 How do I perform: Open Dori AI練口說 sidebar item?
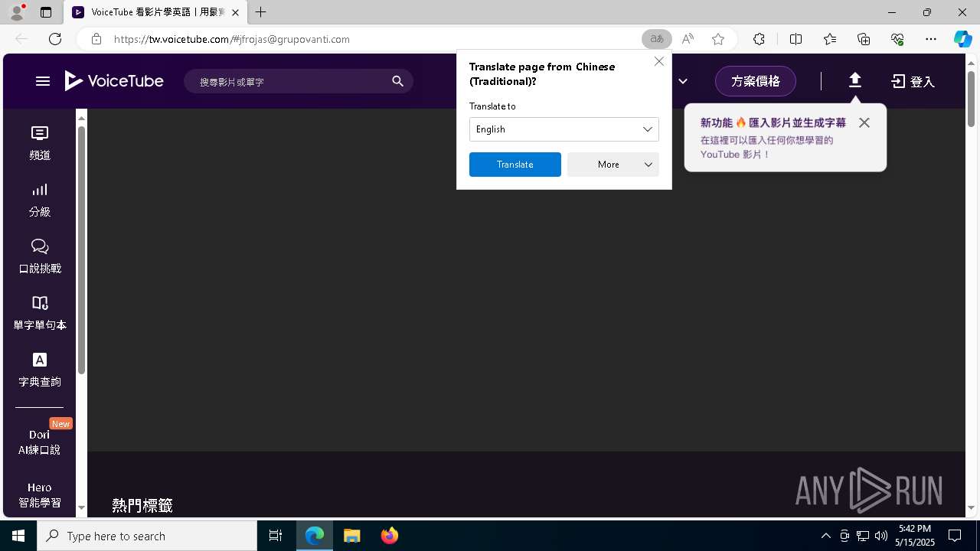40,442
